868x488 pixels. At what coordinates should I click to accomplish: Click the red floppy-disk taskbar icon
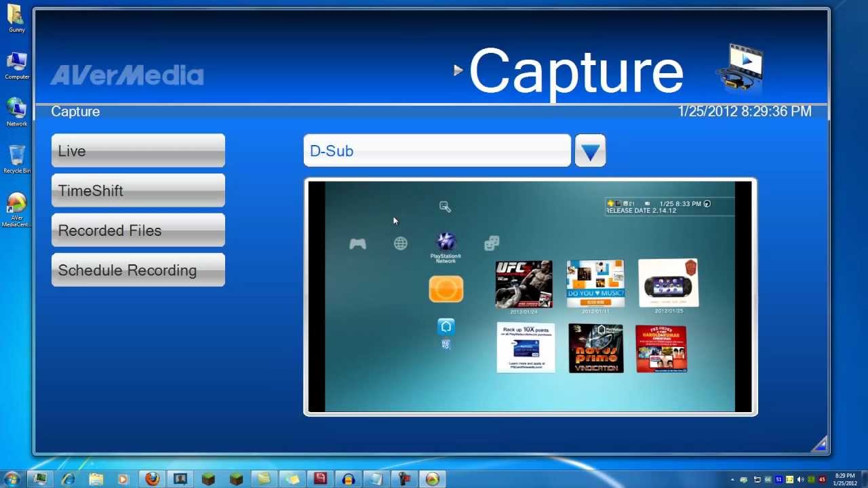[320, 479]
